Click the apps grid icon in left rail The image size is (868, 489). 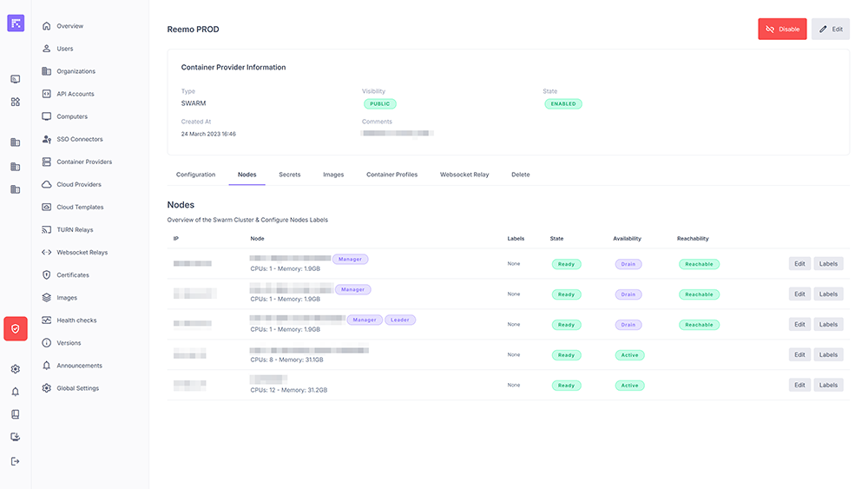tap(16, 102)
